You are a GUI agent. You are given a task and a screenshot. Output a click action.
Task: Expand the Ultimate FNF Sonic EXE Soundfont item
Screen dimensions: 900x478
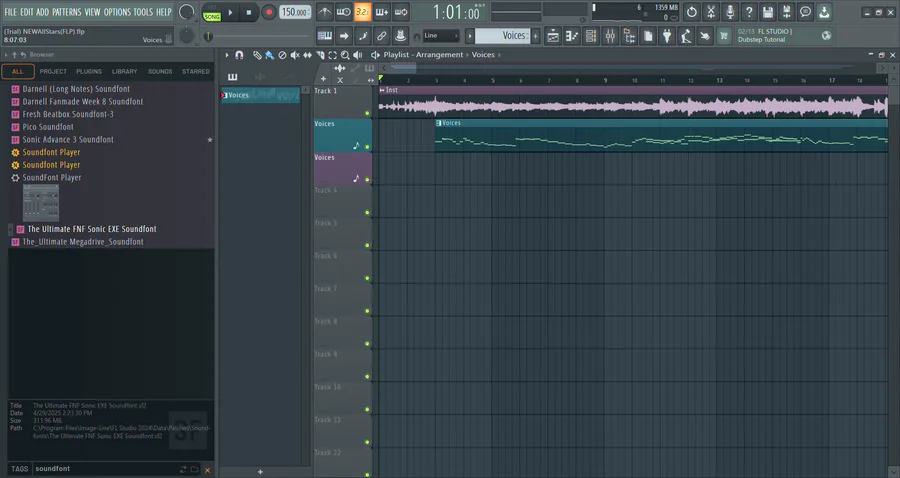(10, 229)
